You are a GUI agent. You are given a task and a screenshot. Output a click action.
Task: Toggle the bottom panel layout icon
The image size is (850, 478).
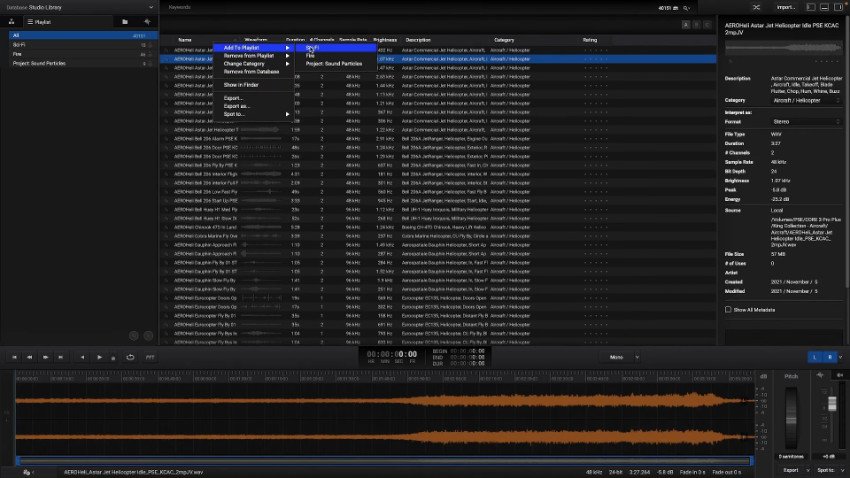tap(824, 7)
